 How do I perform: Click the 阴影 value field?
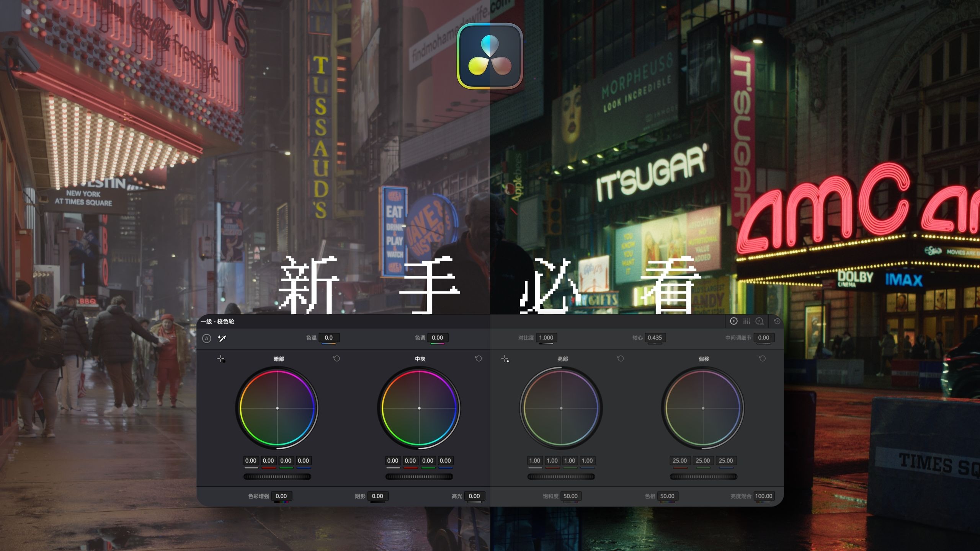click(377, 496)
